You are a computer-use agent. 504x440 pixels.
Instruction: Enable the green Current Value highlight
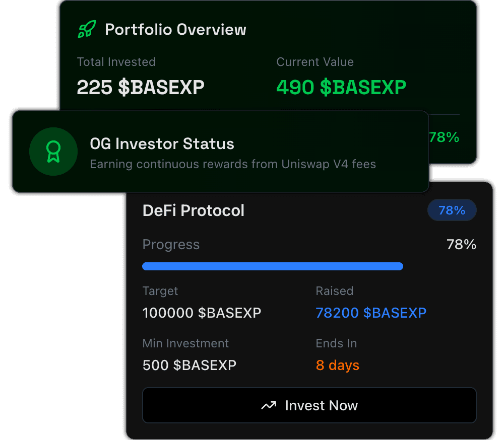click(x=341, y=87)
